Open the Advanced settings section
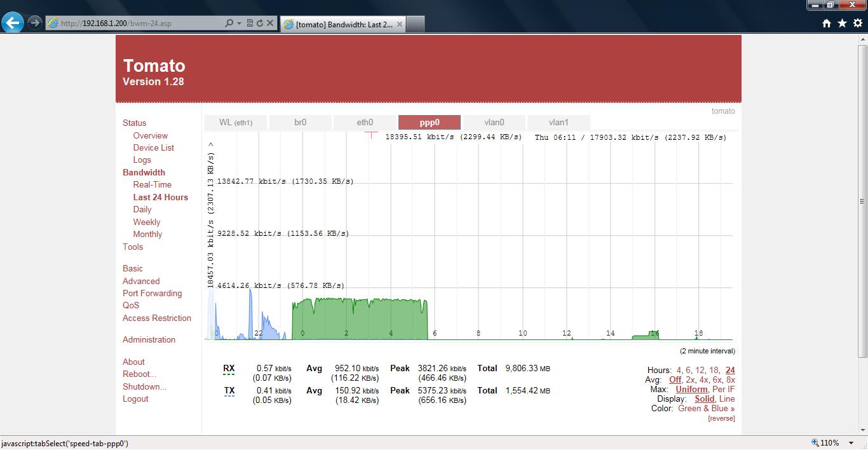The height and width of the screenshot is (450, 868). click(141, 281)
